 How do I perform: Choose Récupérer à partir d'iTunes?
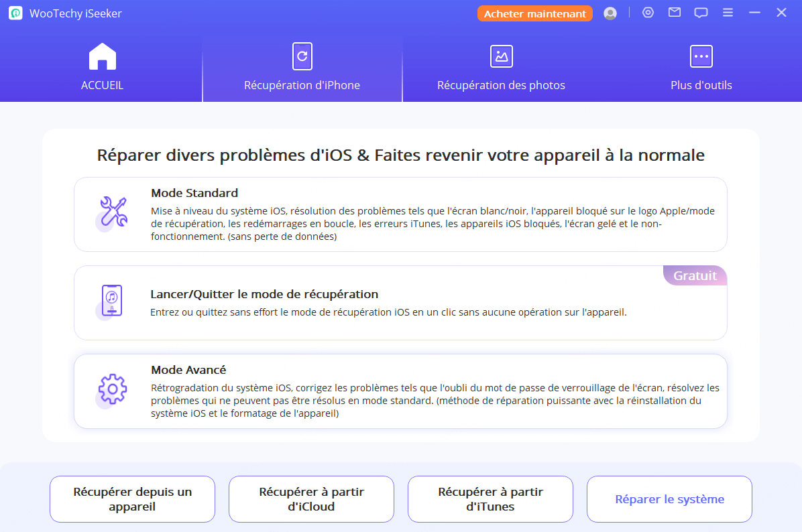tap(490, 499)
